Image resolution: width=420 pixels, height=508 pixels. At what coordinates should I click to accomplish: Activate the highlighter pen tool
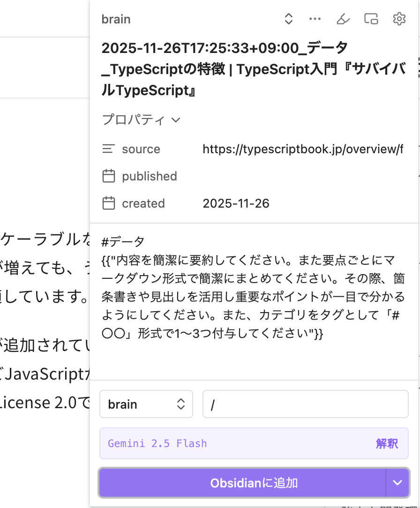tap(343, 19)
